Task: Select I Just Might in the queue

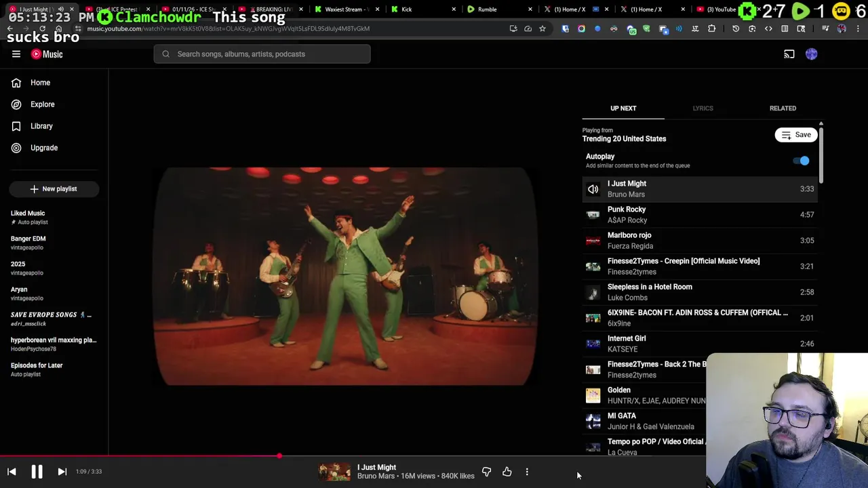Action: [x=700, y=189]
